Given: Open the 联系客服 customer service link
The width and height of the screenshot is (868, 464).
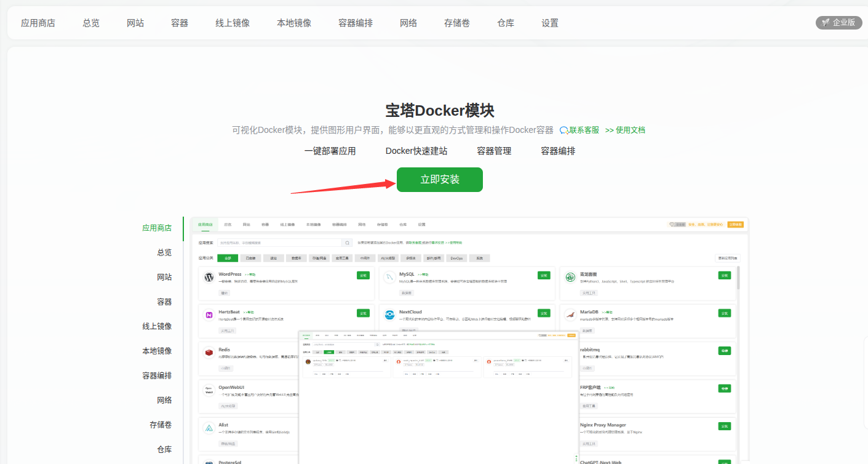Looking at the screenshot, I should tap(584, 130).
